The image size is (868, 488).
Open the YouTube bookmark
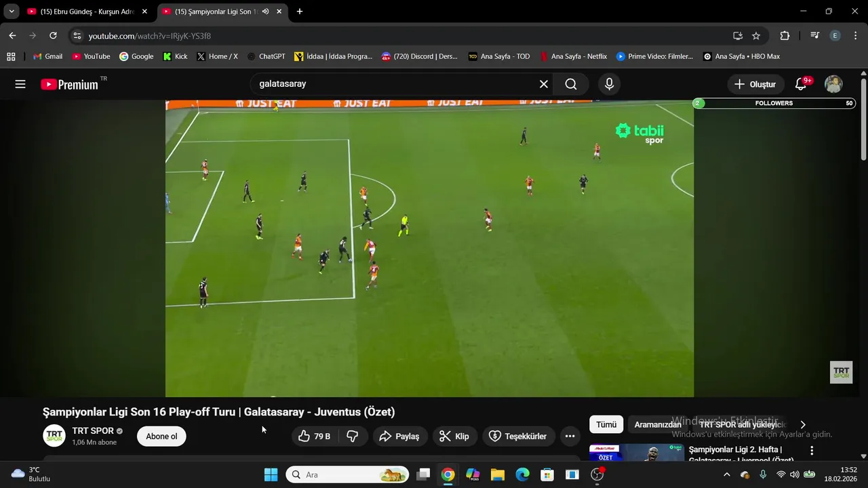point(91,56)
